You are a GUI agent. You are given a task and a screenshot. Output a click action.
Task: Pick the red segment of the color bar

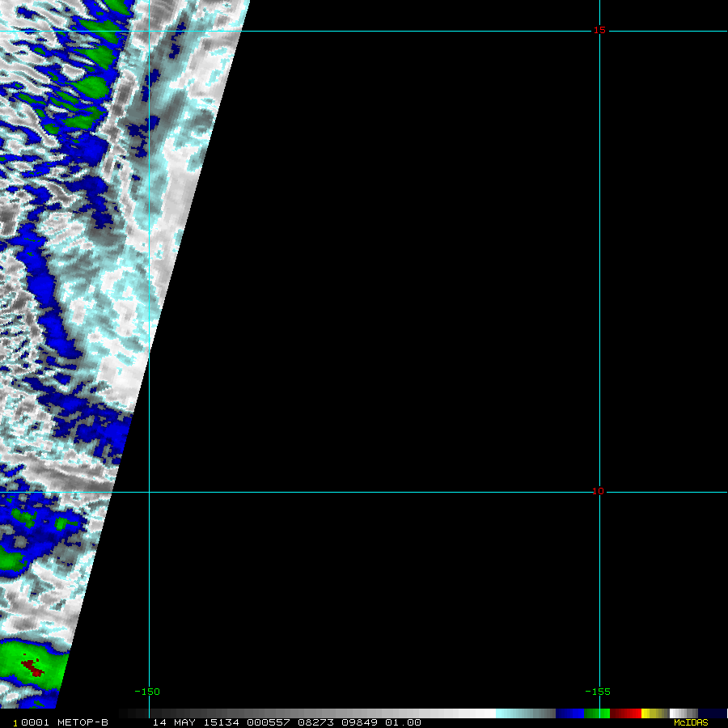click(x=625, y=713)
